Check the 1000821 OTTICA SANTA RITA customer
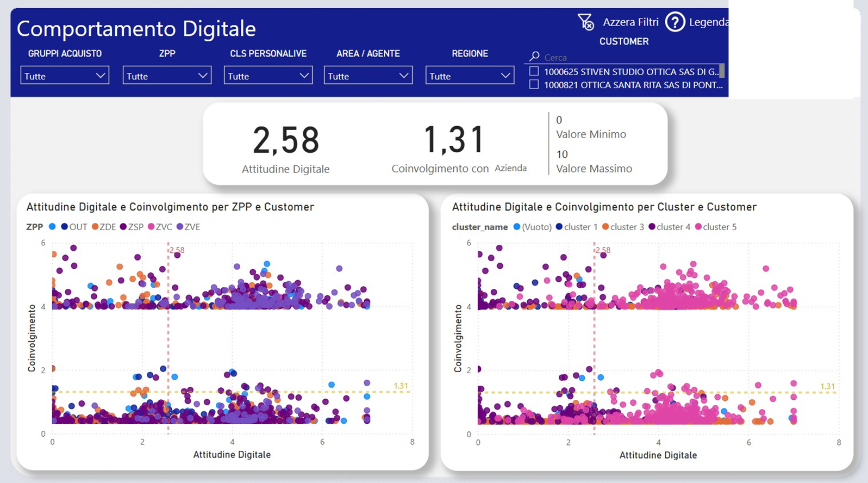This screenshot has height=483, width=868. point(534,85)
